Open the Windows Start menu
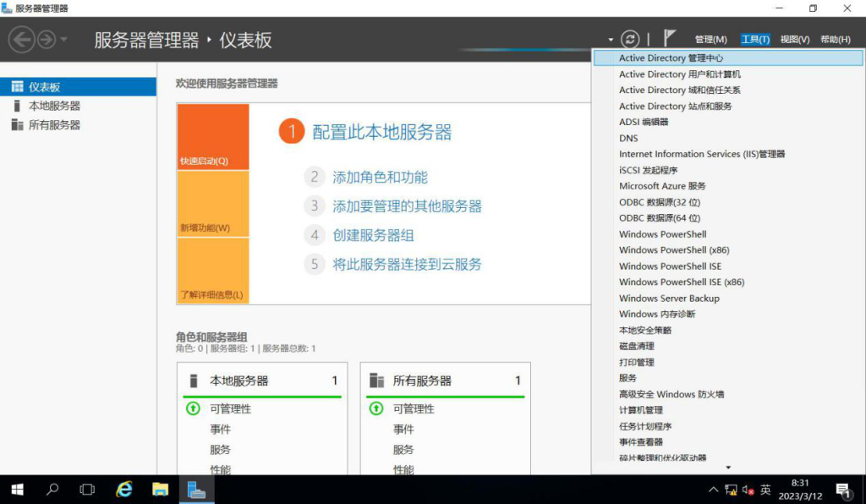This screenshot has height=504, width=866. [17, 490]
